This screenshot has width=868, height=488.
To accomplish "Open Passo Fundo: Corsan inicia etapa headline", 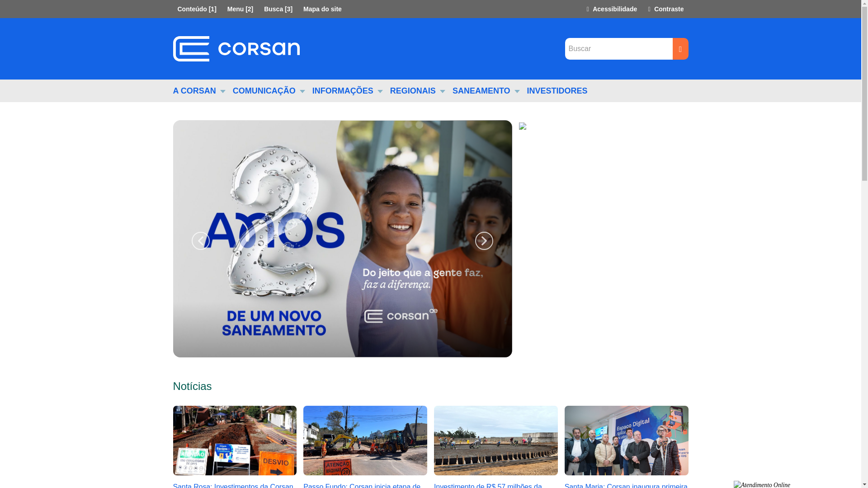I will (362, 485).
